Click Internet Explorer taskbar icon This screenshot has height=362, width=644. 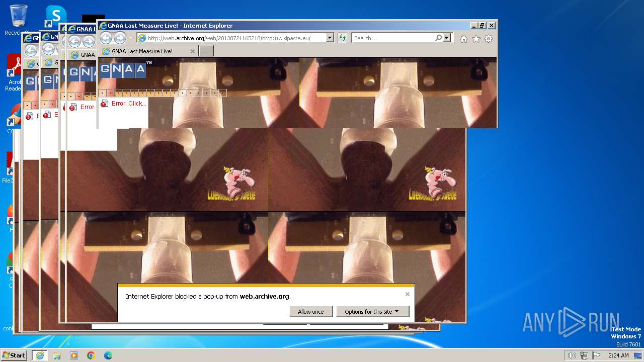pyautogui.click(x=39, y=355)
